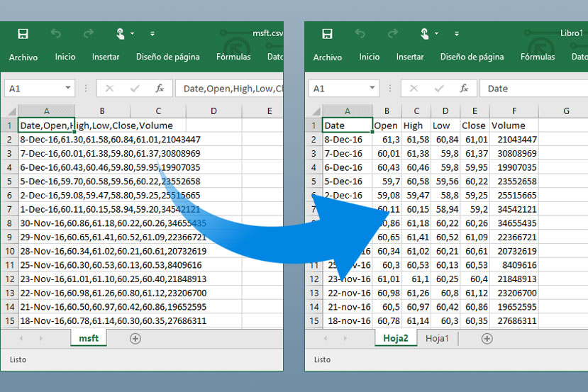Click cell containing Volume header, right sheet

pyautogui.click(x=514, y=125)
